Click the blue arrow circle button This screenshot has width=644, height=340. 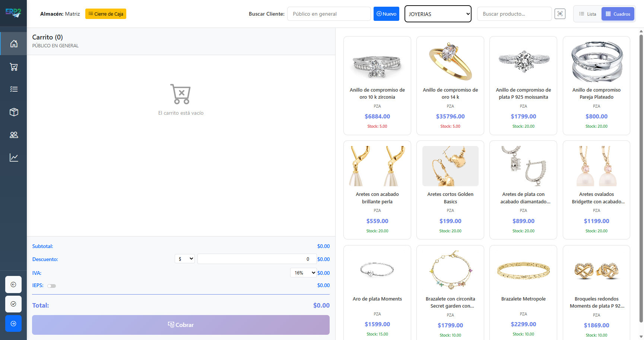[13, 323]
